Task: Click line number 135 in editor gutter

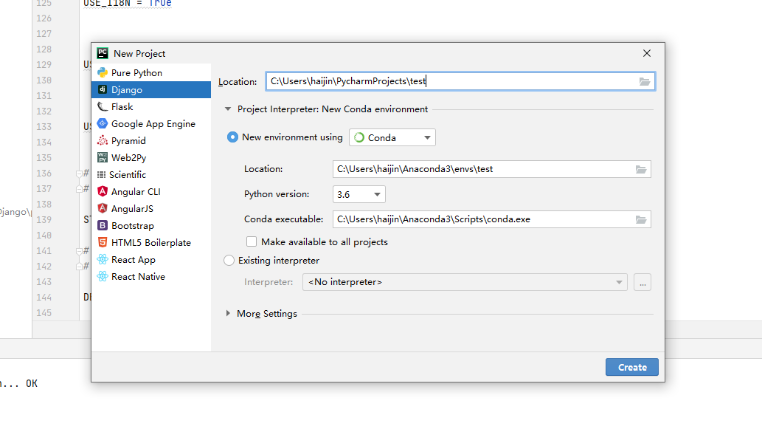Action: coord(44,157)
